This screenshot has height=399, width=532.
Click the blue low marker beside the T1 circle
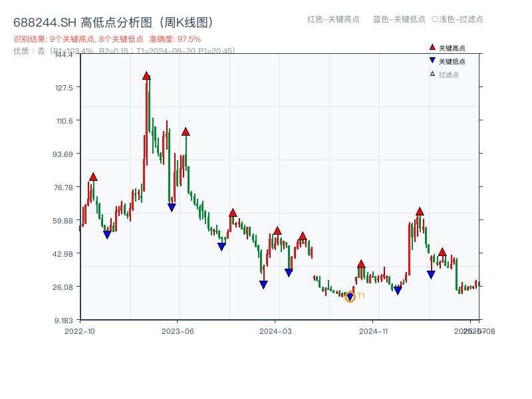coord(350,296)
